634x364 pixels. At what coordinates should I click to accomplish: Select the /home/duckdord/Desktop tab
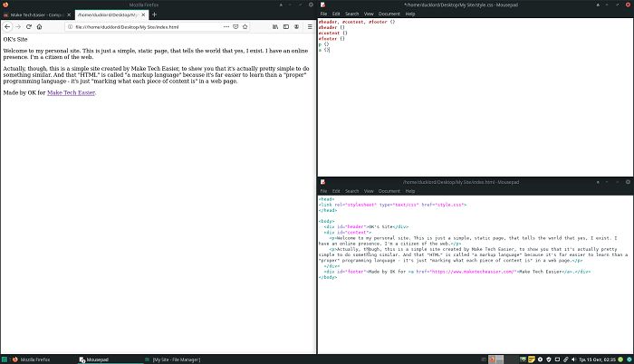pos(111,15)
